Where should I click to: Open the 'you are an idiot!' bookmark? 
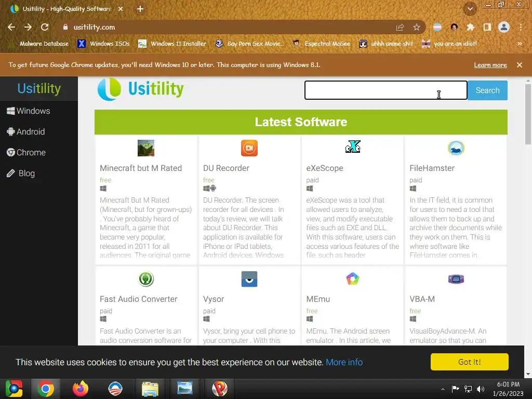click(449, 44)
